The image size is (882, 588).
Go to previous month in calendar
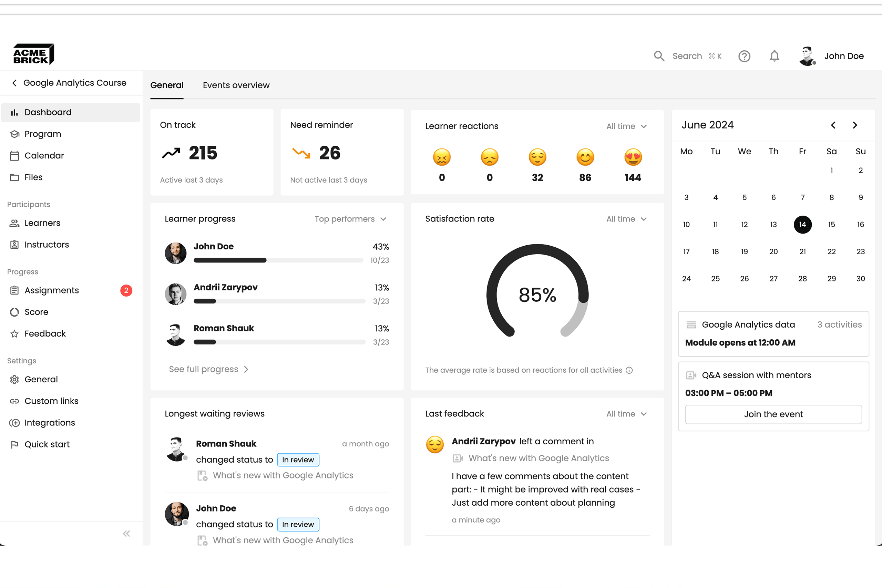[833, 125]
